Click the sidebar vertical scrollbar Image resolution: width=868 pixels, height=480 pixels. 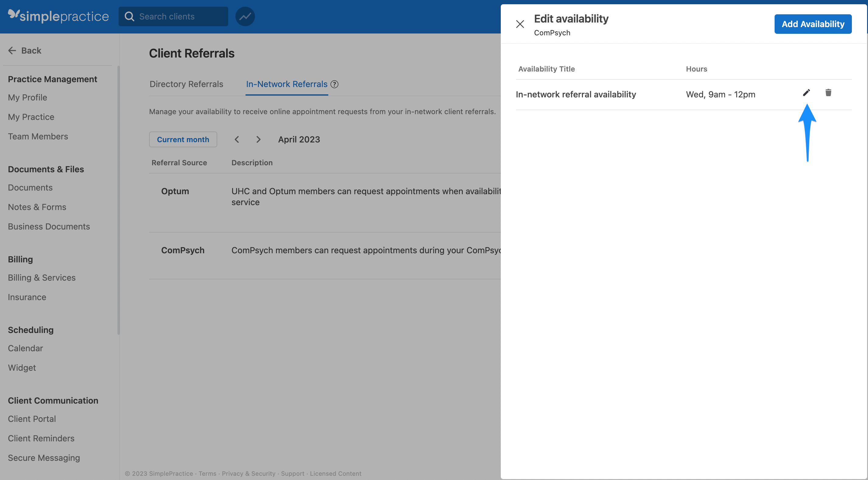click(118, 200)
